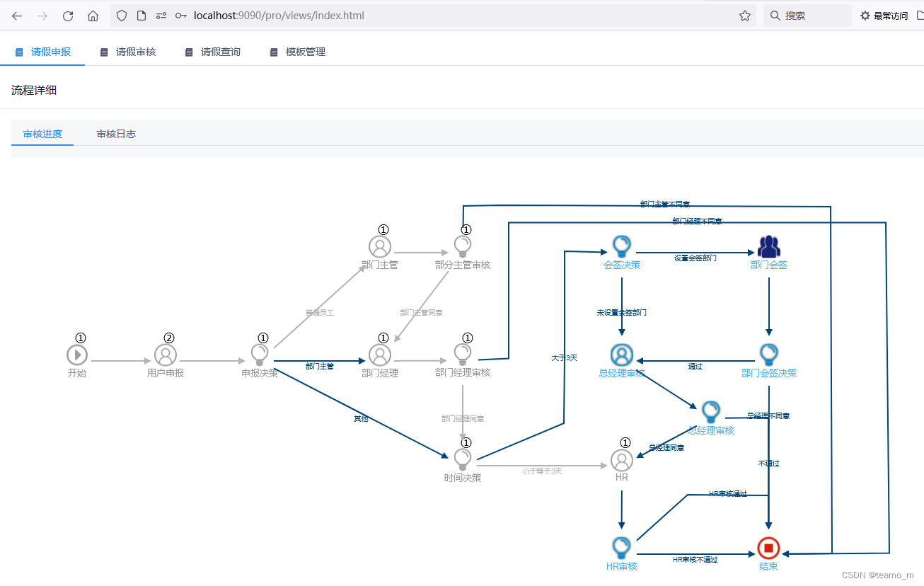
Task: Select the 部门会签 group icon
Action: (x=769, y=247)
